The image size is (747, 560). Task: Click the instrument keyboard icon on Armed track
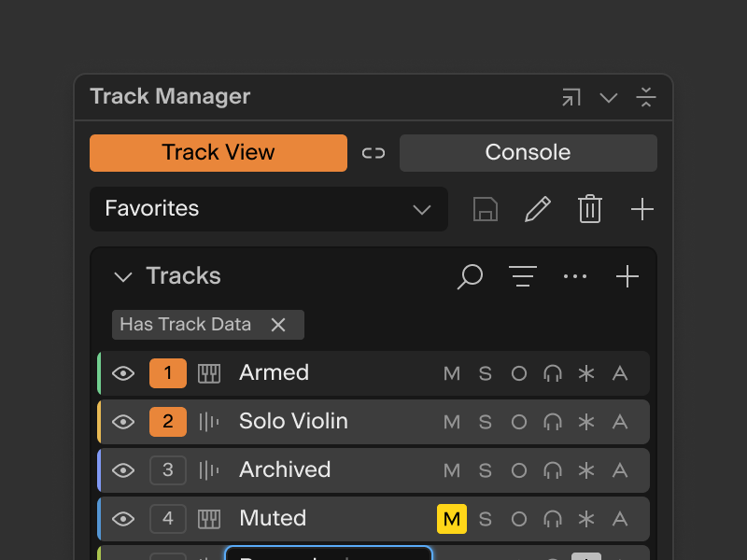[x=209, y=374]
